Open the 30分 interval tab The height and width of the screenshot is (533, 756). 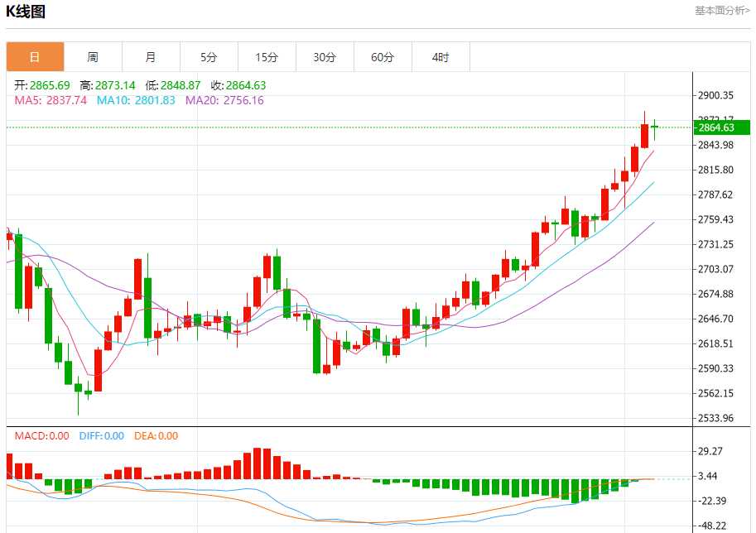(325, 57)
